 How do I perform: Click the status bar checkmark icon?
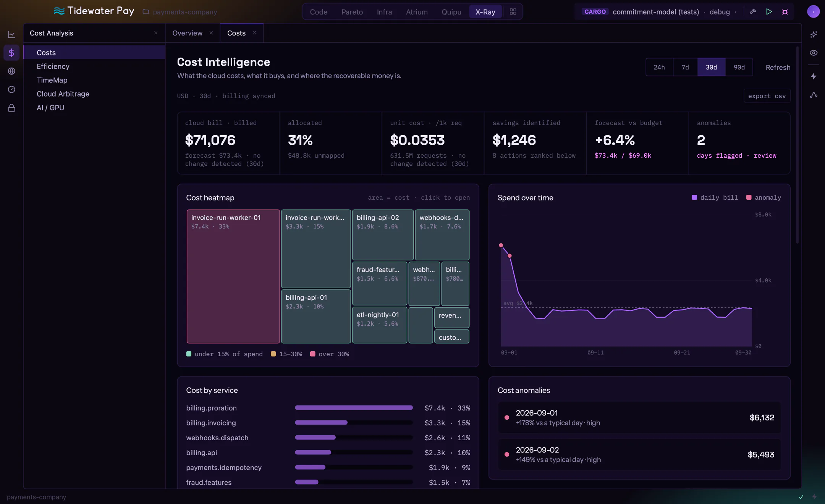click(801, 497)
